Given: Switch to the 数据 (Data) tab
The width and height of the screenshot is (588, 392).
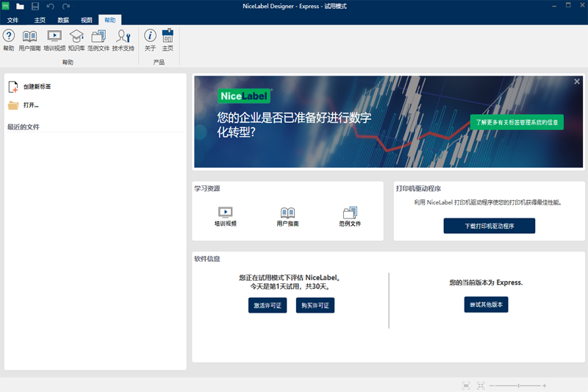Looking at the screenshot, I should (x=63, y=20).
